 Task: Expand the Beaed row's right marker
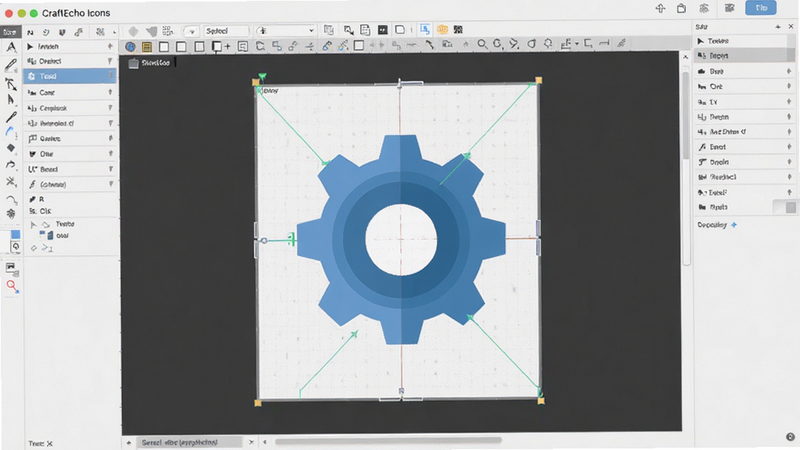click(x=110, y=169)
